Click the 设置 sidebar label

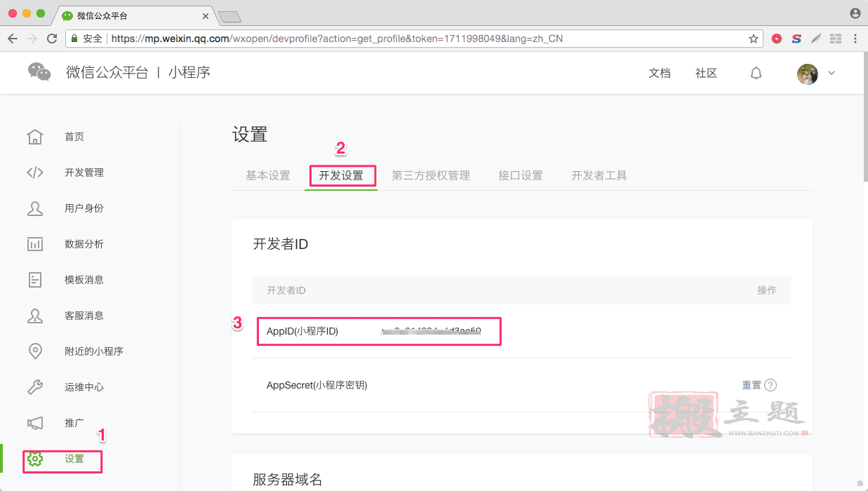74,459
